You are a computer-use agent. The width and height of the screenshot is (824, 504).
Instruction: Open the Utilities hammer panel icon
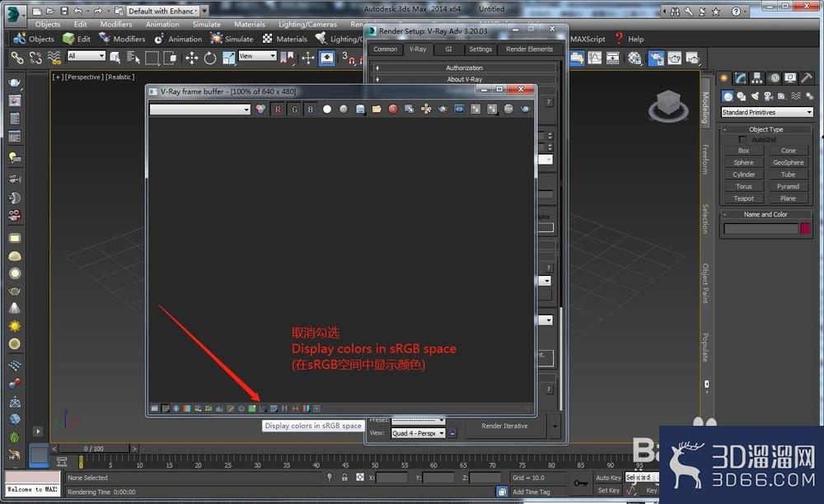tap(807, 78)
